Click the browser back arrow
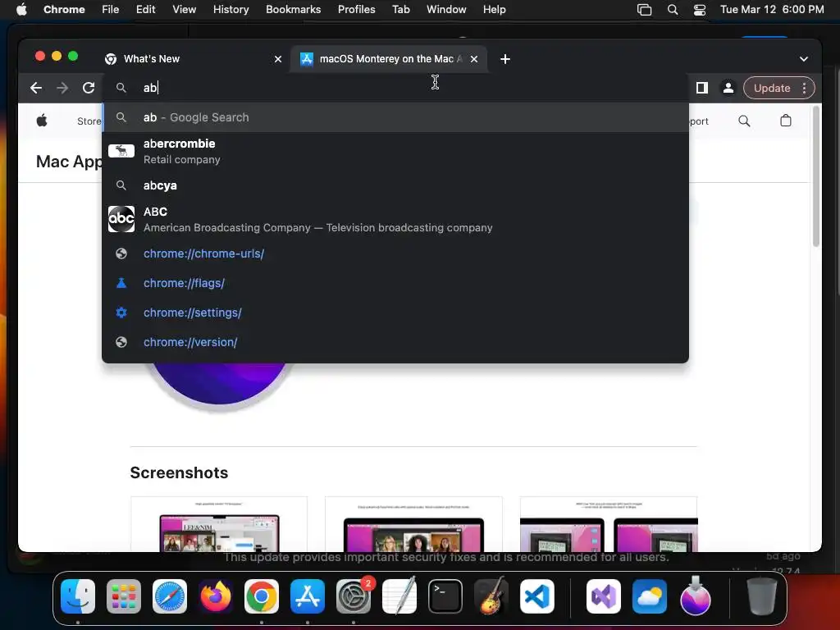 (36, 88)
